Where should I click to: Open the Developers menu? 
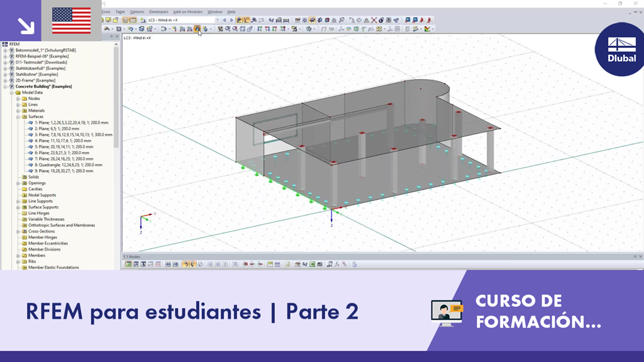pyautogui.click(x=158, y=12)
